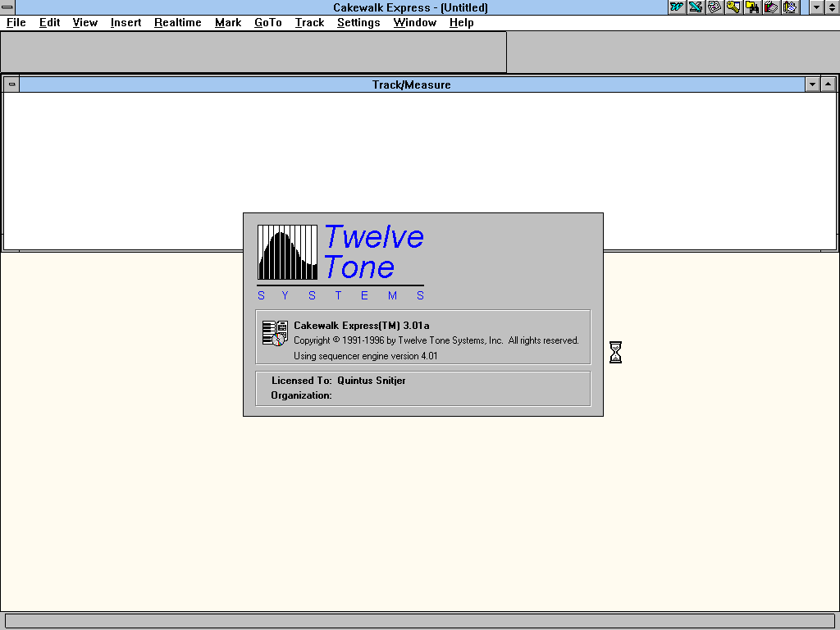Maximize the Track/Measure window

coord(829,84)
